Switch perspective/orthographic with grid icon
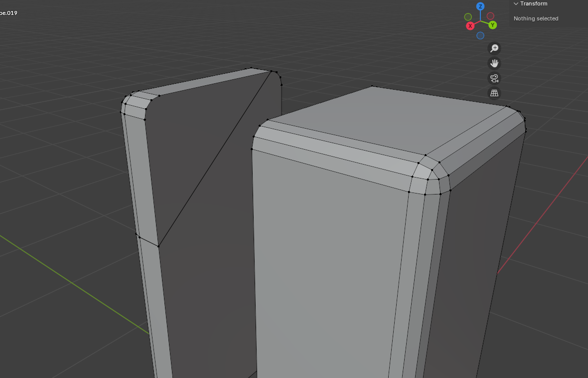 click(494, 93)
